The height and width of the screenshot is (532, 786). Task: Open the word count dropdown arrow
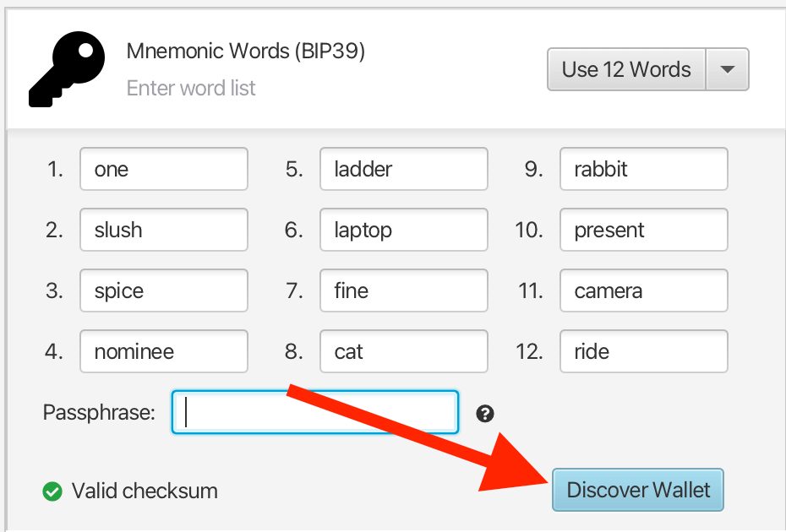point(727,69)
